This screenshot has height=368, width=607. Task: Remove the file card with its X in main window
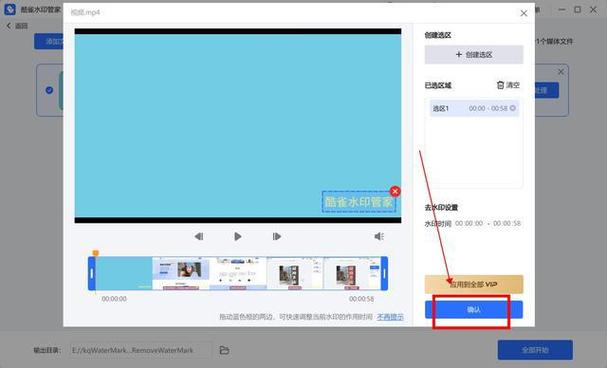[x=561, y=72]
